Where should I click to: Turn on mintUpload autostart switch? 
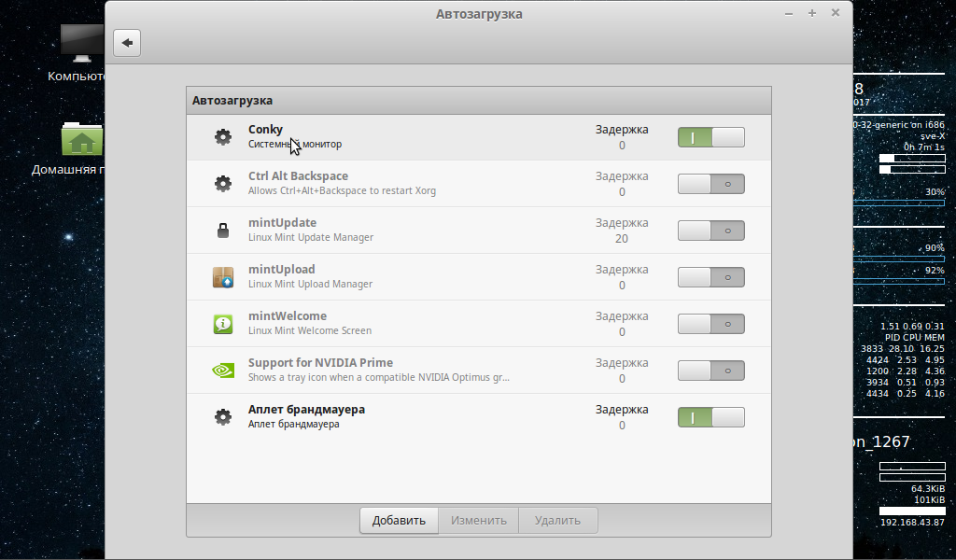point(710,277)
